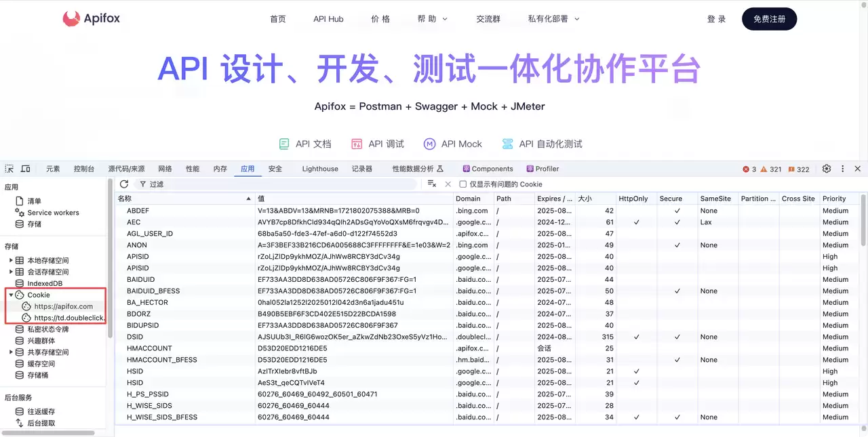Click 登录 link

coord(716,19)
